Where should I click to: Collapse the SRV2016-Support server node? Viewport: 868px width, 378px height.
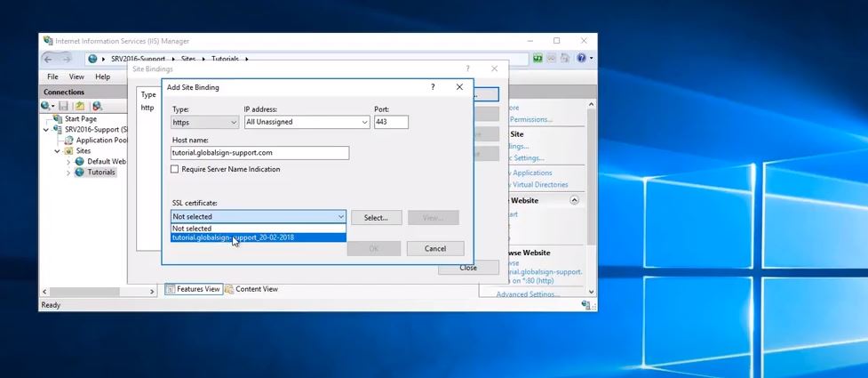tap(46, 129)
